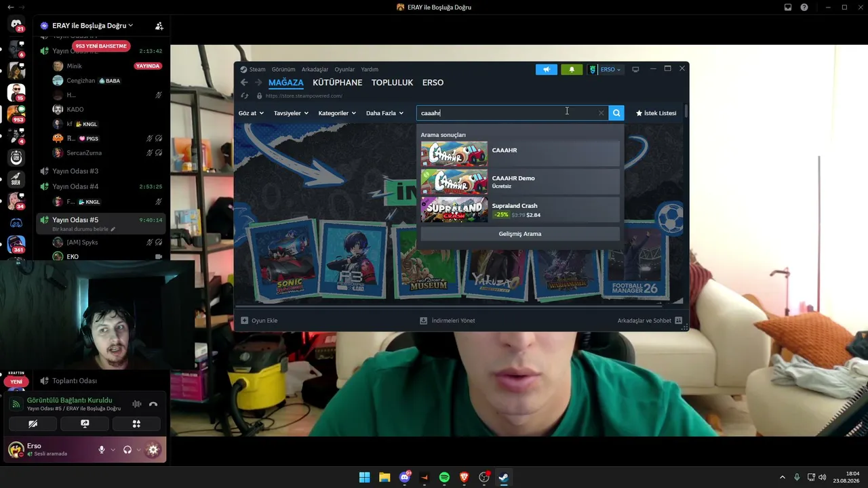Open İstek Listesi wishlist link
The image size is (868, 488).
pyautogui.click(x=656, y=113)
